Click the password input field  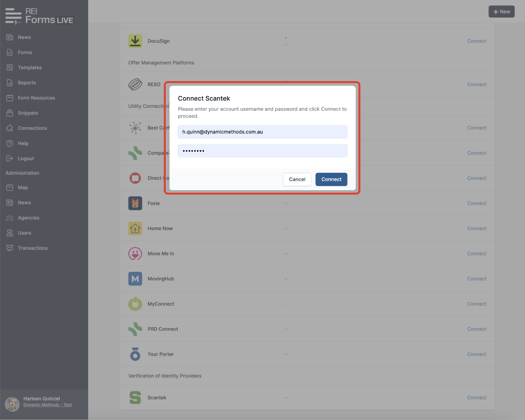point(262,151)
